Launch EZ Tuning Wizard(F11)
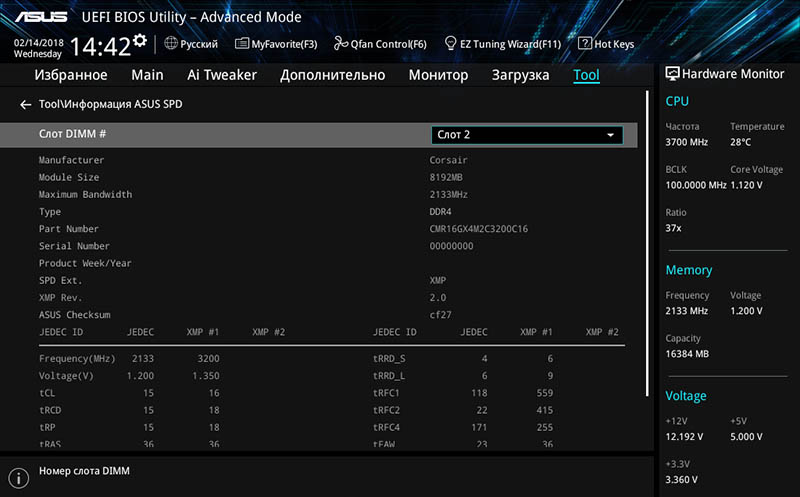 (503, 44)
